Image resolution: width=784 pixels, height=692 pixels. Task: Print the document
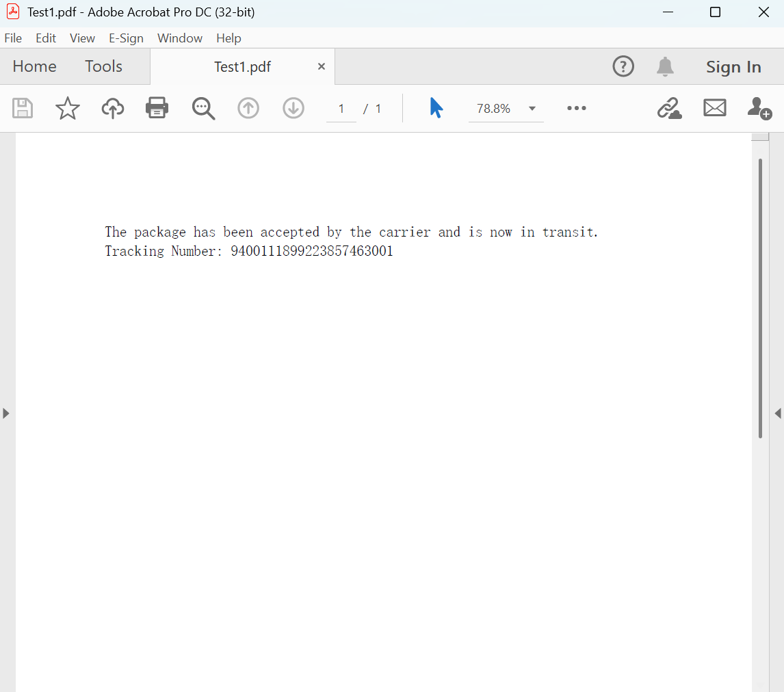157,108
